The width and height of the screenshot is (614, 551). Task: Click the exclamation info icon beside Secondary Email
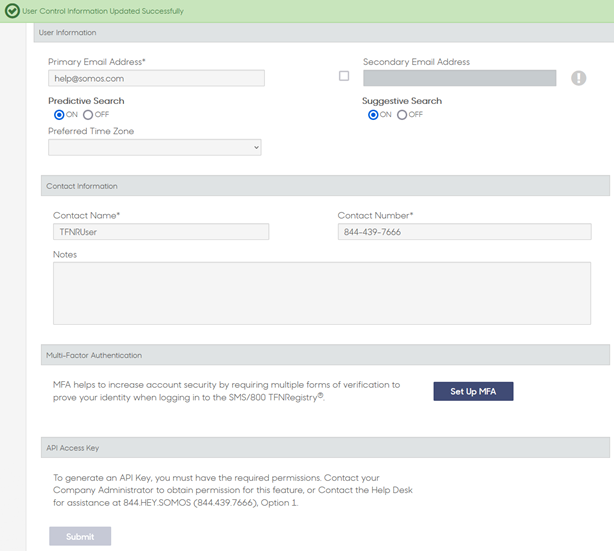[578, 78]
